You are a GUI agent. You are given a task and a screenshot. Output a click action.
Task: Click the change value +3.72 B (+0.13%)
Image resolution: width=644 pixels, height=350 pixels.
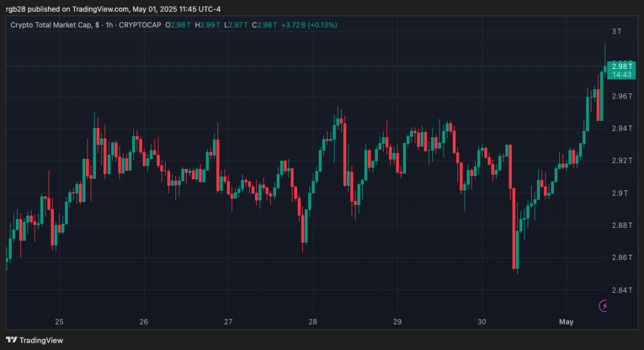(310, 25)
